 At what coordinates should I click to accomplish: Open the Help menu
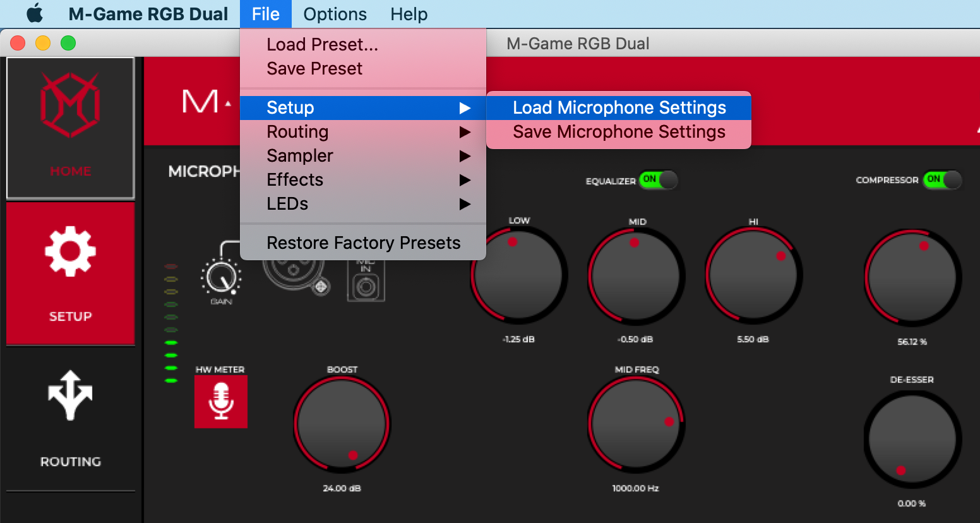point(409,14)
